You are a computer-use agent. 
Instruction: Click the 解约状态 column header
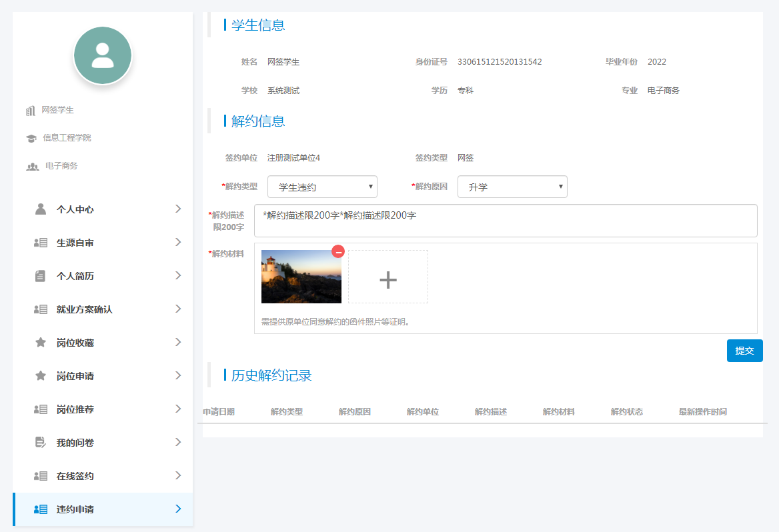pos(627,412)
